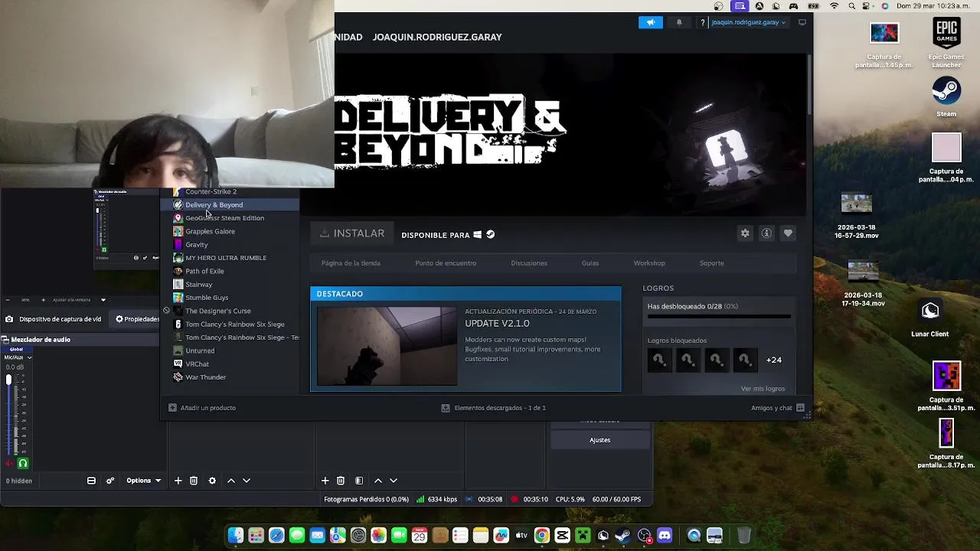980x551 pixels.
Task: Toggle Mic/Aux headphone monitoring in OBS
Action: (x=23, y=463)
